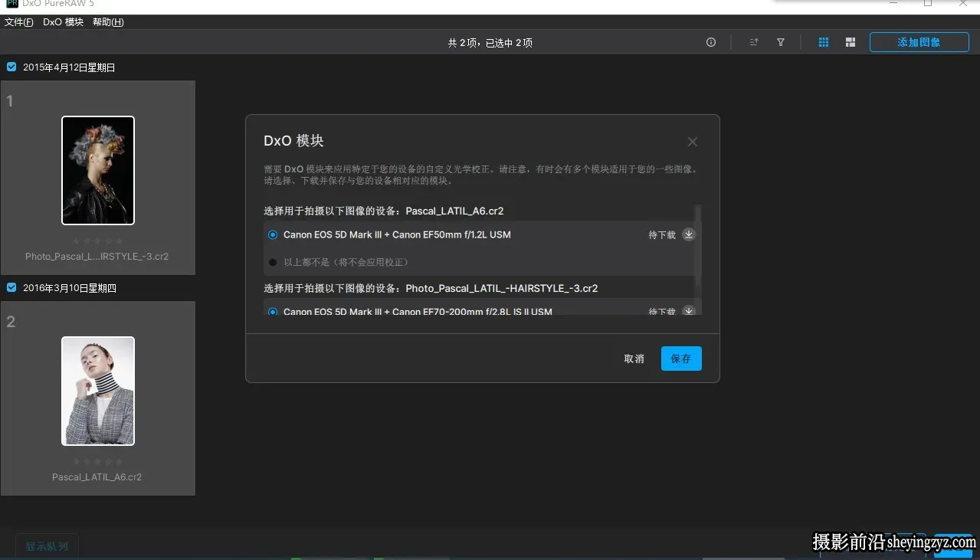Click 待下载 status next to EF50mm module
Viewport: 980px width, 560px height.
pyautogui.click(x=662, y=235)
